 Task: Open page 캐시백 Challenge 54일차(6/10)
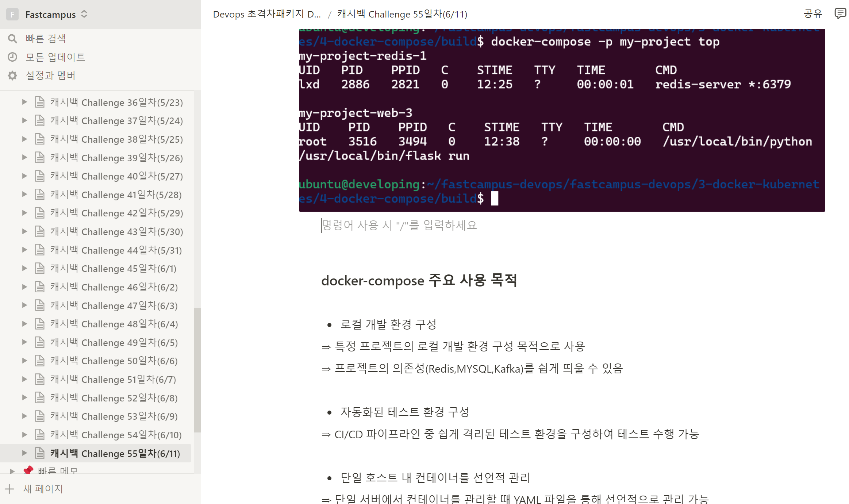coord(116,435)
